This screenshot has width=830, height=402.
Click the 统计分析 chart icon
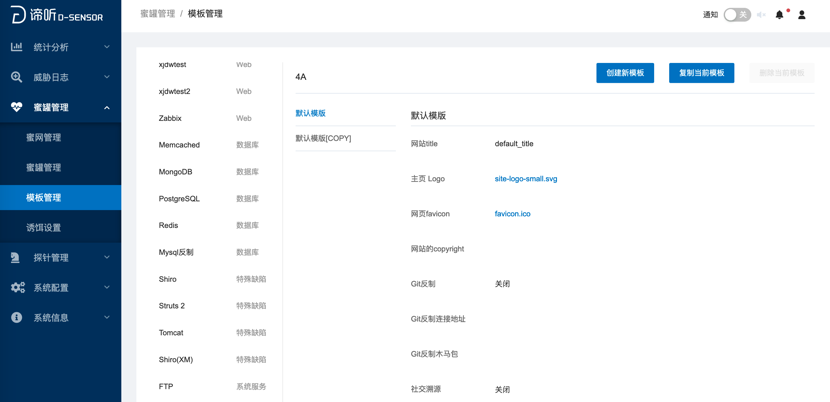[x=17, y=47]
